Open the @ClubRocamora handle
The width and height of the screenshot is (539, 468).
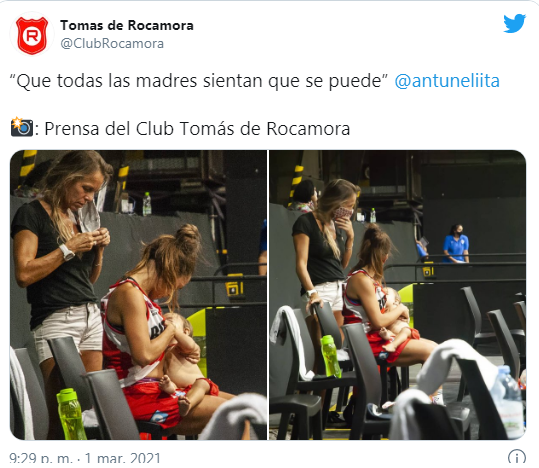(112, 44)
